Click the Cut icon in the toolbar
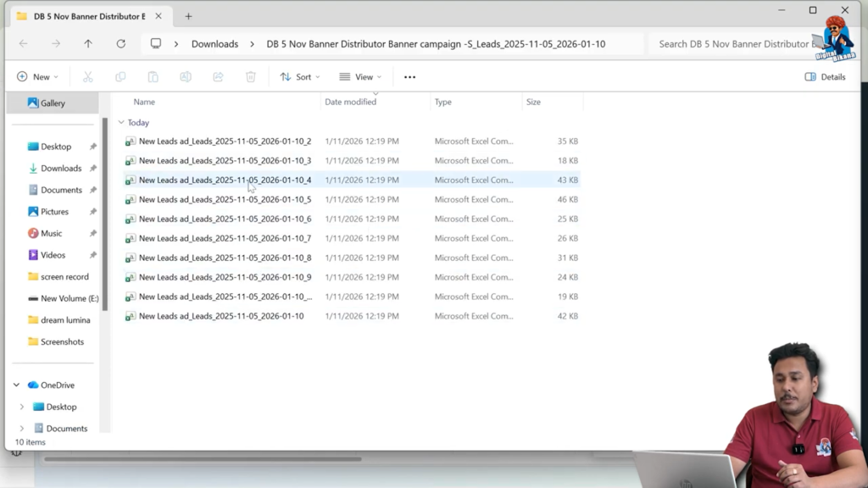The image size is (868, 488). [88, 76]
